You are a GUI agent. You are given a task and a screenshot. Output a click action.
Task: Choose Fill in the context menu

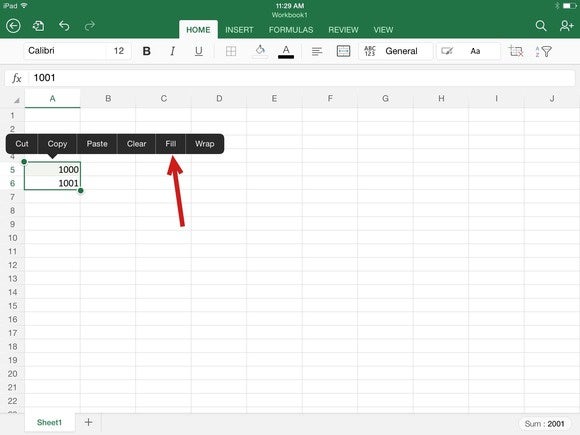[171, 144]
